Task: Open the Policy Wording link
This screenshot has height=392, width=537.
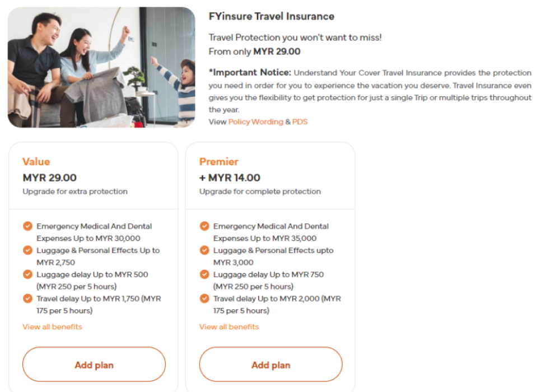Action: [x=255, y=122]
